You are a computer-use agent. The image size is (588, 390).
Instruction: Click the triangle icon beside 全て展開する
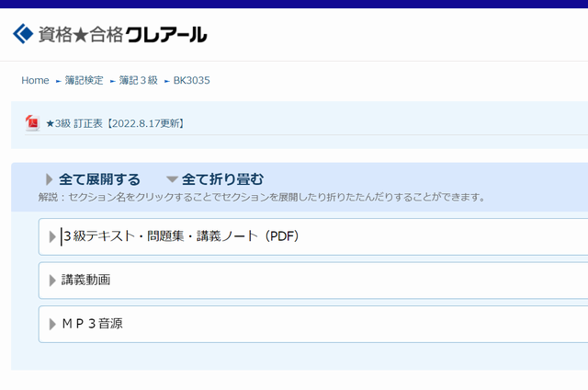pyautogui.click(x=49, y=179)
